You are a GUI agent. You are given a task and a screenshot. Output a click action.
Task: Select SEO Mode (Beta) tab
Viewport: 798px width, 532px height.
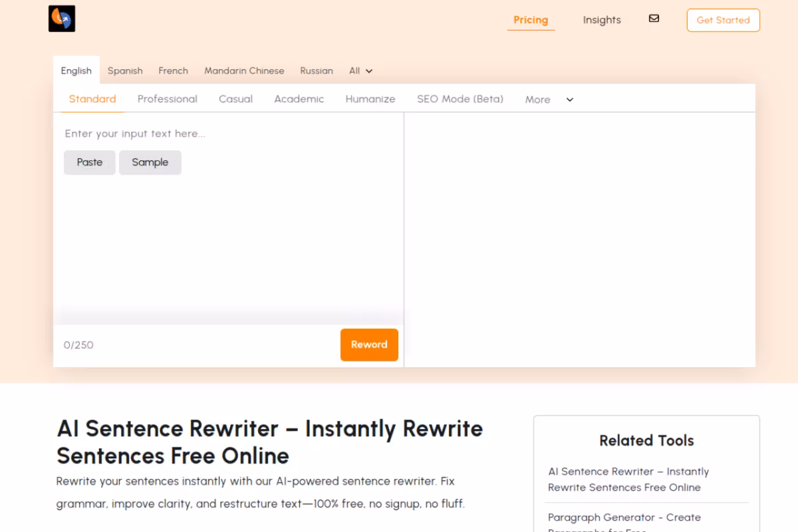460,99
